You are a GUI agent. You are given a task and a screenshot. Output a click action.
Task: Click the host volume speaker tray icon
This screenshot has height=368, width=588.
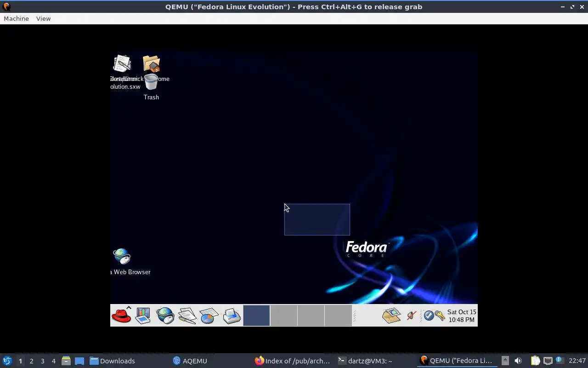pos(518,361)
